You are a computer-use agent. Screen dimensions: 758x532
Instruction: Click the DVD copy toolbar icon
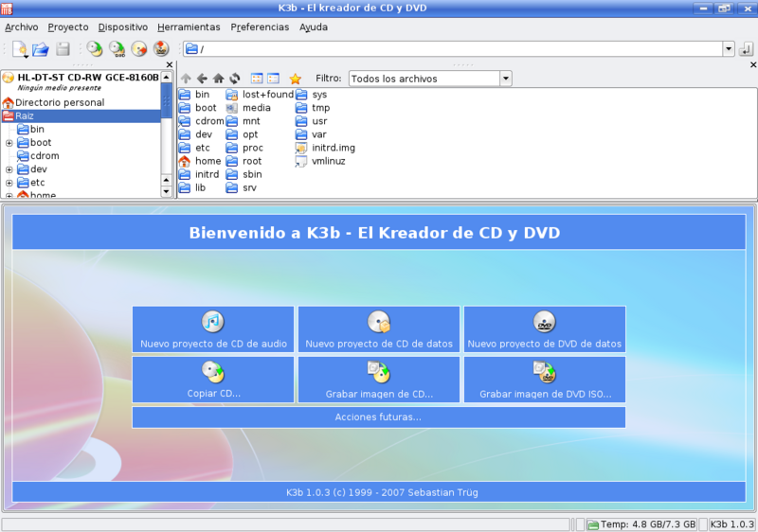click(x=117, y=48)
